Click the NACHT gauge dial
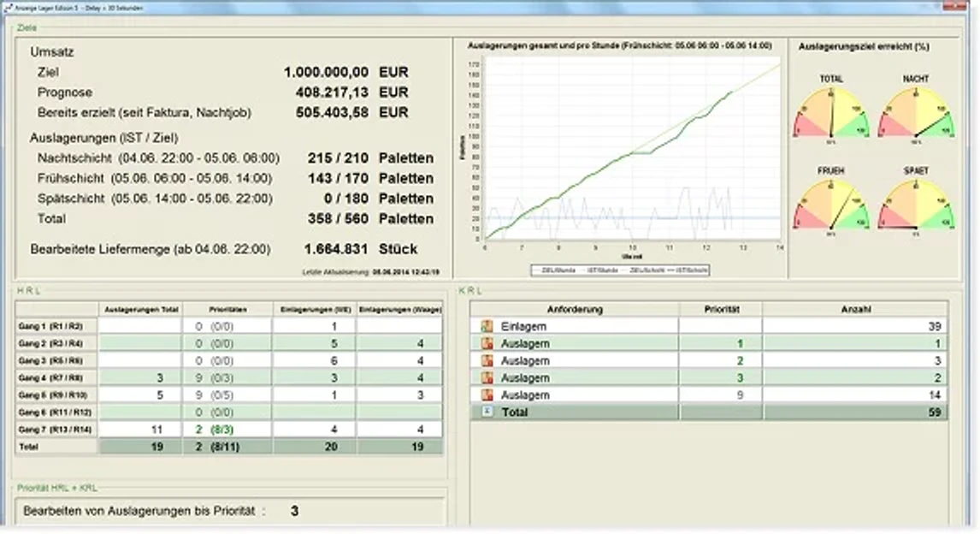This screenshot has height=534, width=980. pyautogui.click(x=916, y=113)
